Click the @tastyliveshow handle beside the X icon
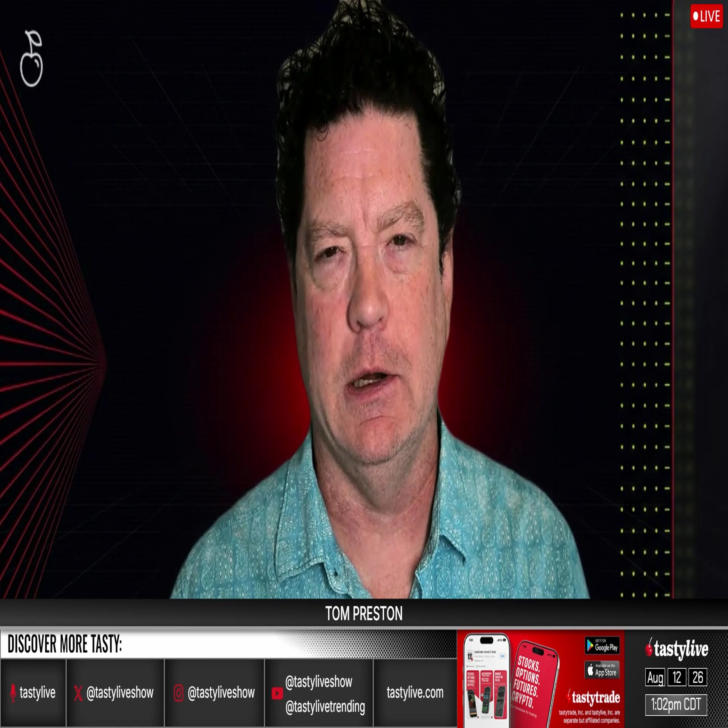The image size is (728, 728). (120, 693)
